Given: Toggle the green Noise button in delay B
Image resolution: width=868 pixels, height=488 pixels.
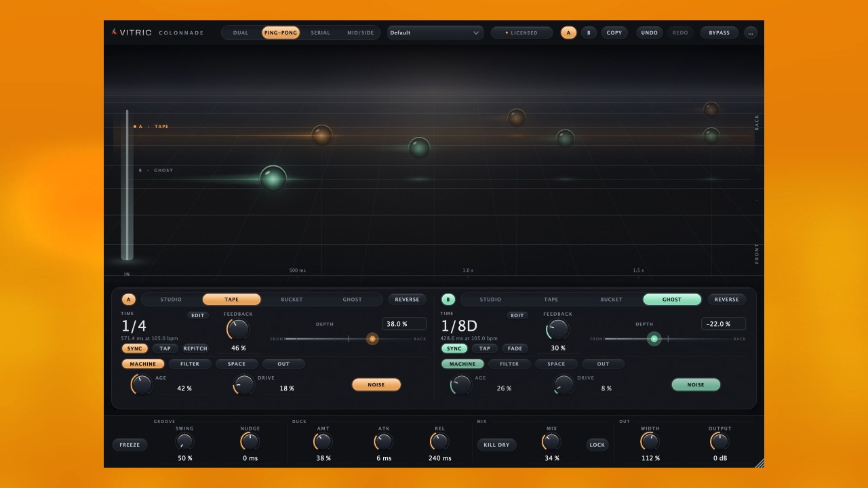Looking at the screenshot, I should point(696,385).
